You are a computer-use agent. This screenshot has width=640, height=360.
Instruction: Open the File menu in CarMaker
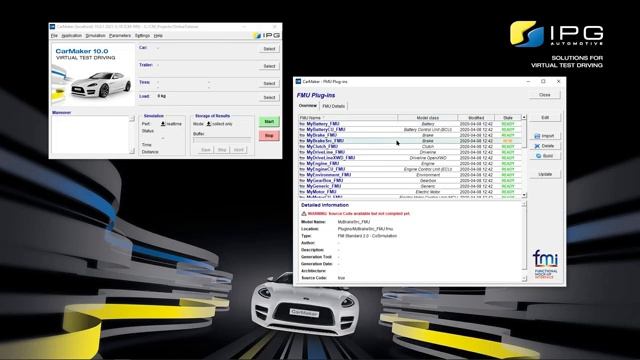click(54, 36)
